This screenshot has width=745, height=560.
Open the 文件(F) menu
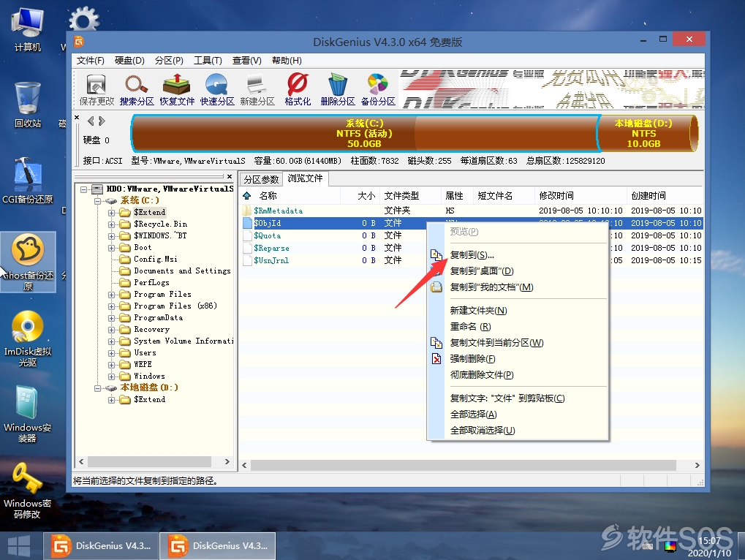pyautogui.click(x=90, y=61)
